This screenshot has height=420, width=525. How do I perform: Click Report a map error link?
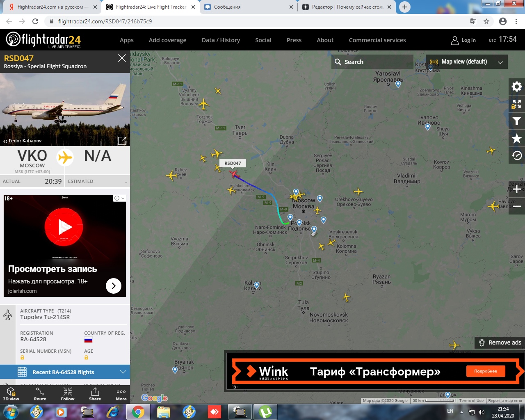[x=505, y=401]
